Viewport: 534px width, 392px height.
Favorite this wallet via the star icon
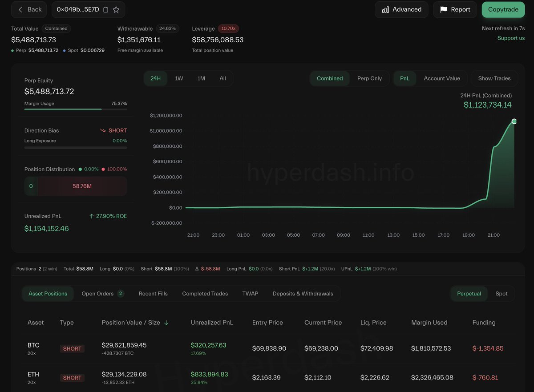(x=116, y=9)
